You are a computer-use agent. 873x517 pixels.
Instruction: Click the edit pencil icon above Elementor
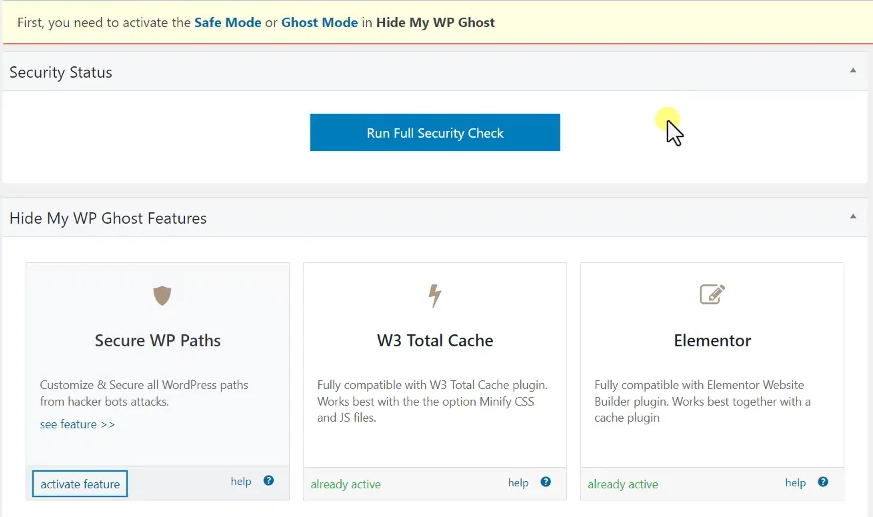click(712, 295)
